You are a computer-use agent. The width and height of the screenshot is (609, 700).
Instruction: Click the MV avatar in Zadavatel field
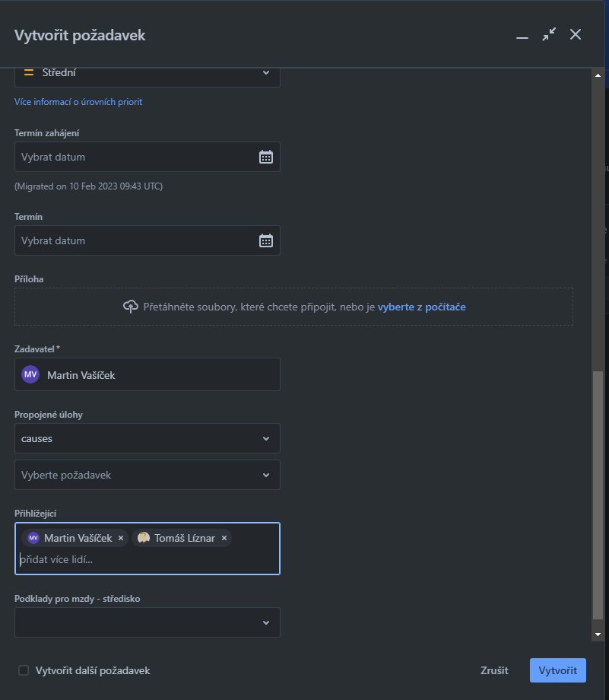click(x=30, y=374)
